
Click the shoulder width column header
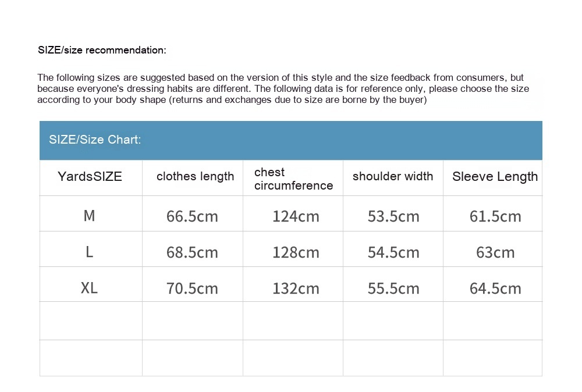pos(393,177)
